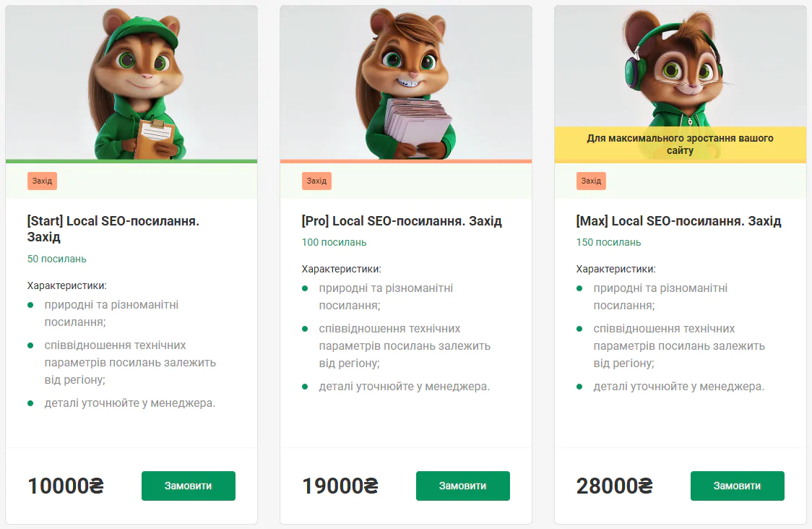
Task: Click the 28000₴ price
Action: 615,486
